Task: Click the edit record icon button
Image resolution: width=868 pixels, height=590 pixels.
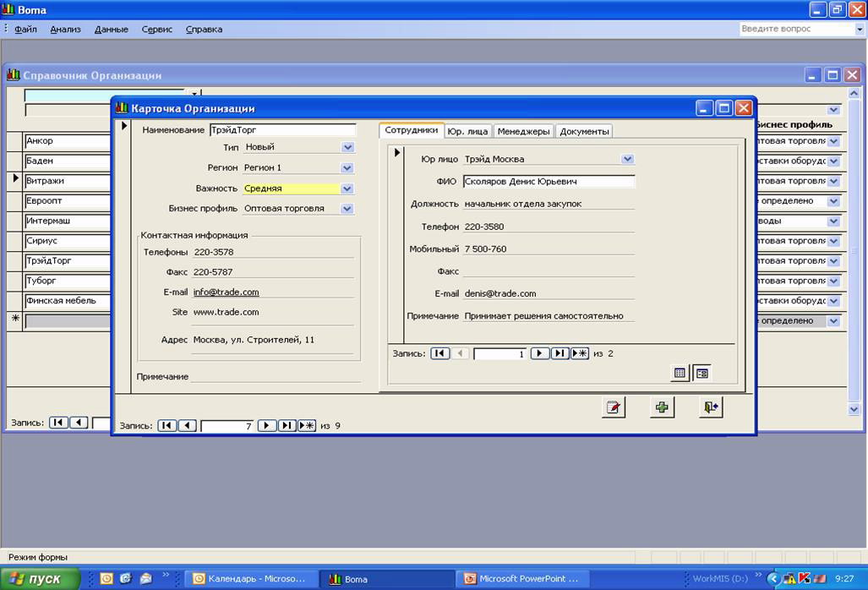Action: [x=614, y=407]
